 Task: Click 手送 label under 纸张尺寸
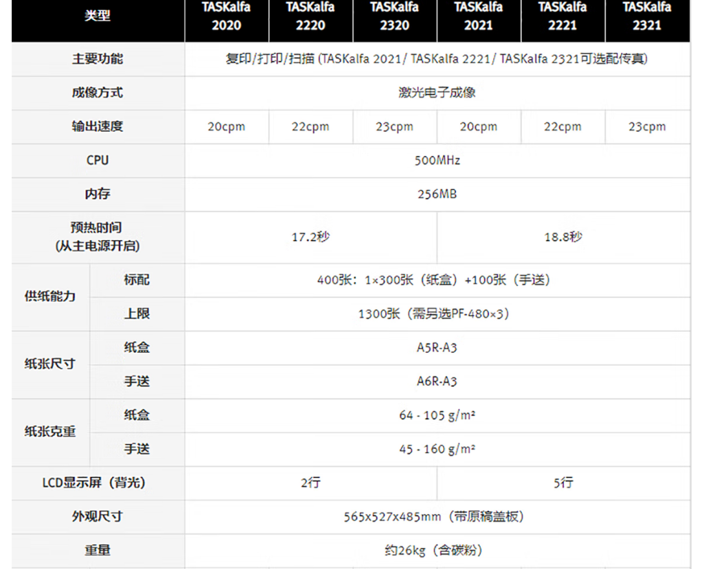point(137,382)
